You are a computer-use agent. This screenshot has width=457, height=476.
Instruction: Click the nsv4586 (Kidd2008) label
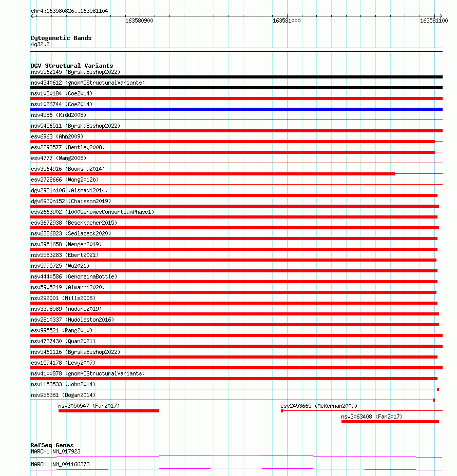(59, 115)
